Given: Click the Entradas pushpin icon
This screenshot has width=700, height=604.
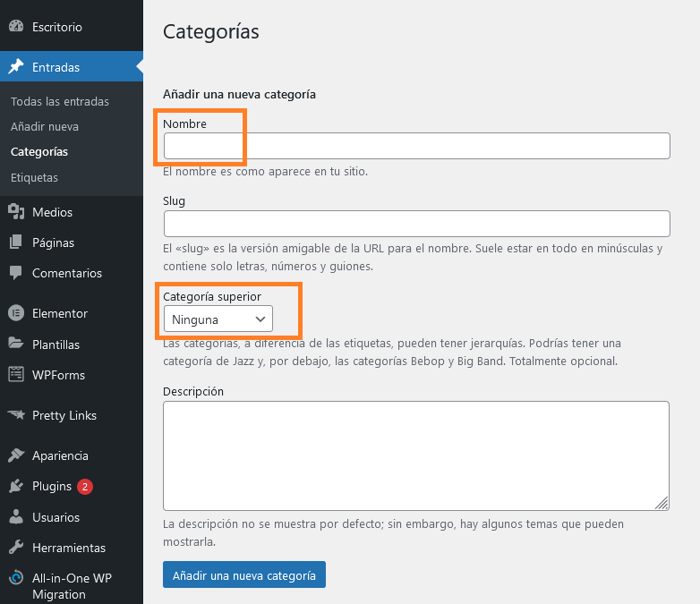Looking at the screenshot, I should click(x=16, y=67).
